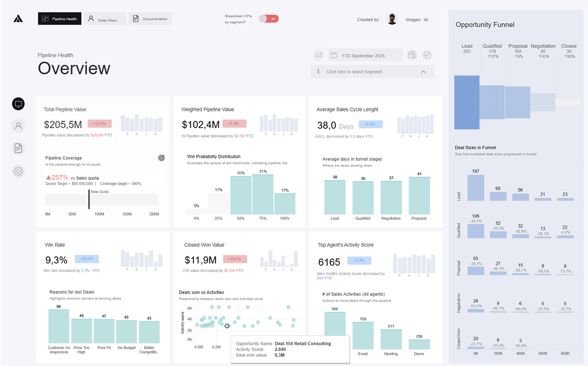The width and height of the screenshot is (588, 366).
Task: Click the export as image icon
Action: (412, 55)
